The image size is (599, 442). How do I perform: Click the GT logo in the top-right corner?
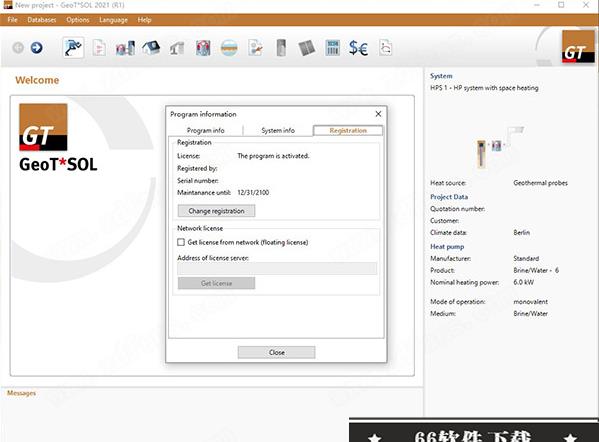pyautogui.click(x=578, y=47)
